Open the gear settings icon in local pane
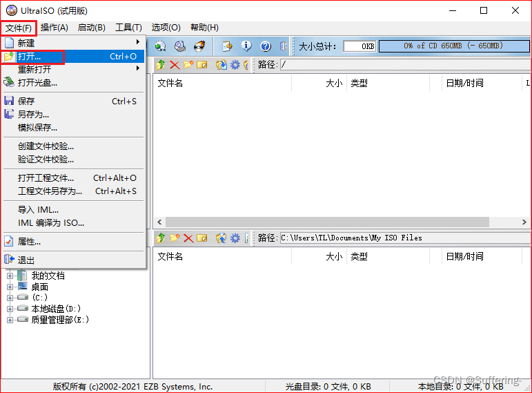532x393 pixels. (x=235, y=238)
